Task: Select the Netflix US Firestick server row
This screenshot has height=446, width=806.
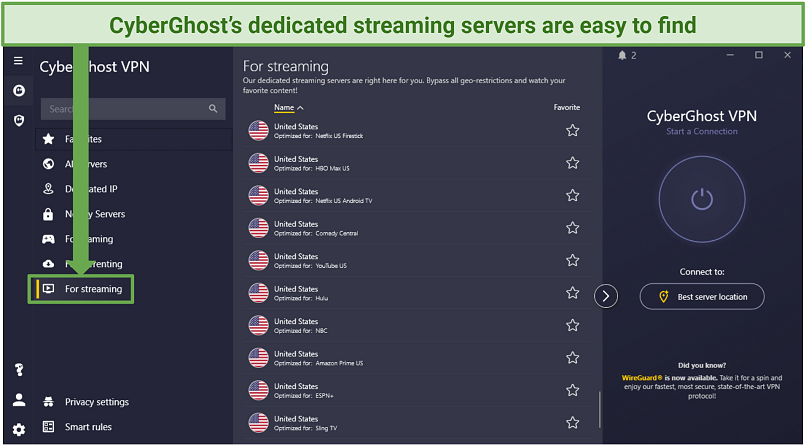Action: point(417,131)
